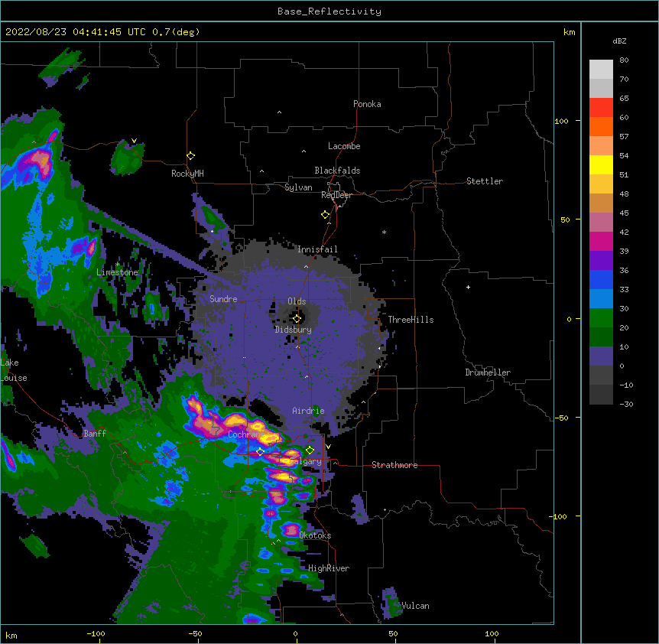Select the yellow diamond marker below RedDeer

pos(326,215)
